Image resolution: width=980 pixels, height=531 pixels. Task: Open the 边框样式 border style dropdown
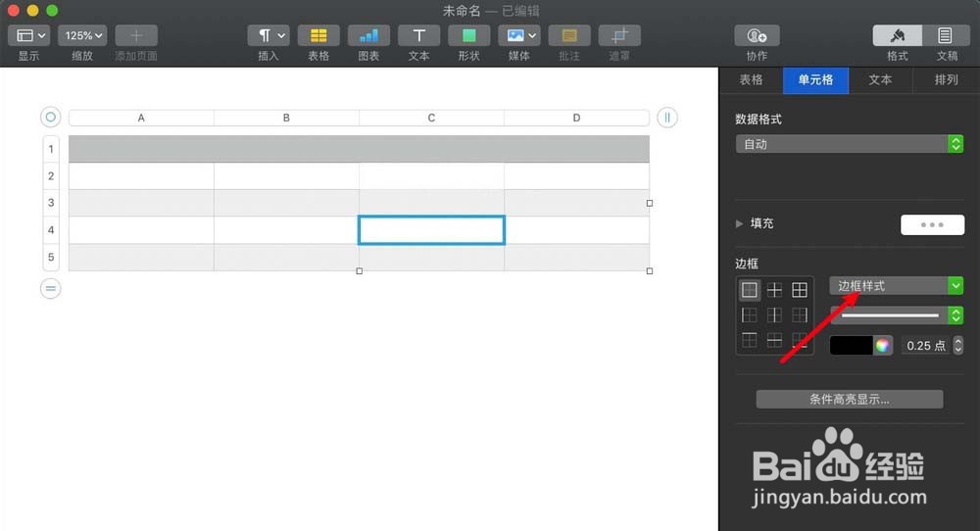coord(897,286)
